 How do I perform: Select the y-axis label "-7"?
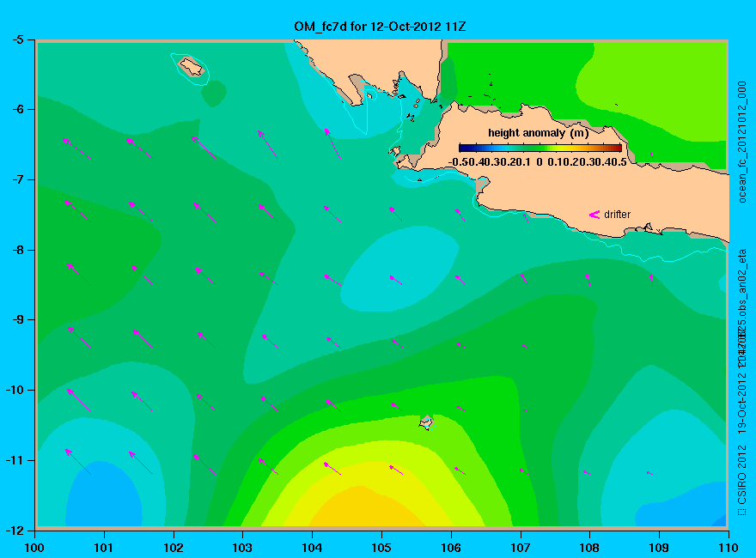coord(17,179)
